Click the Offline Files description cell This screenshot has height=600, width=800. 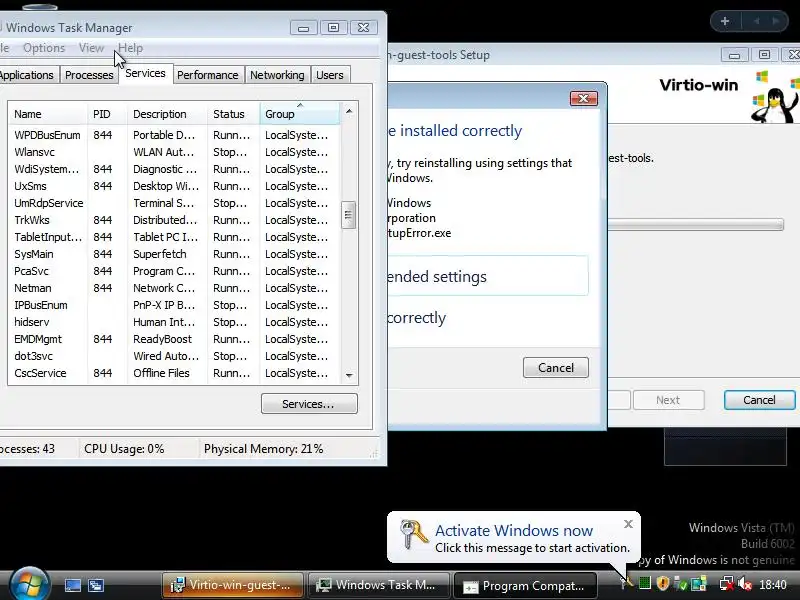161,373
